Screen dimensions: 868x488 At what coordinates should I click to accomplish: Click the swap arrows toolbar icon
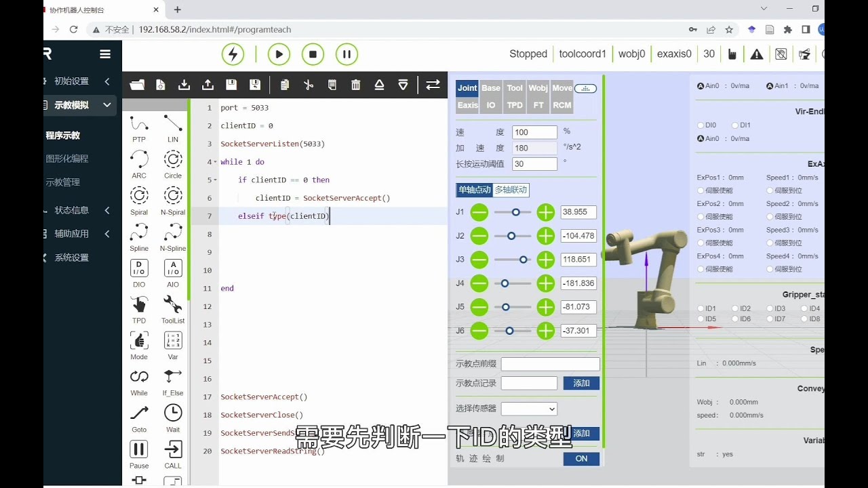click(x=433, y=85)
